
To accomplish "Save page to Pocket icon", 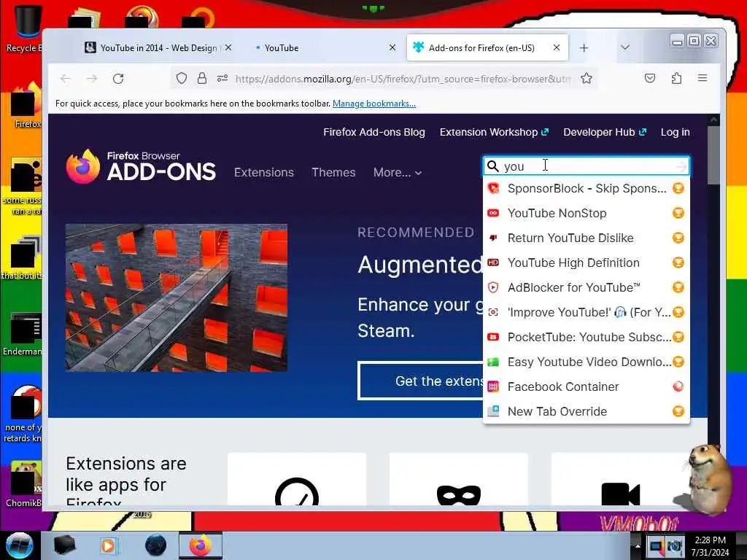I will [x=650, y=78].
